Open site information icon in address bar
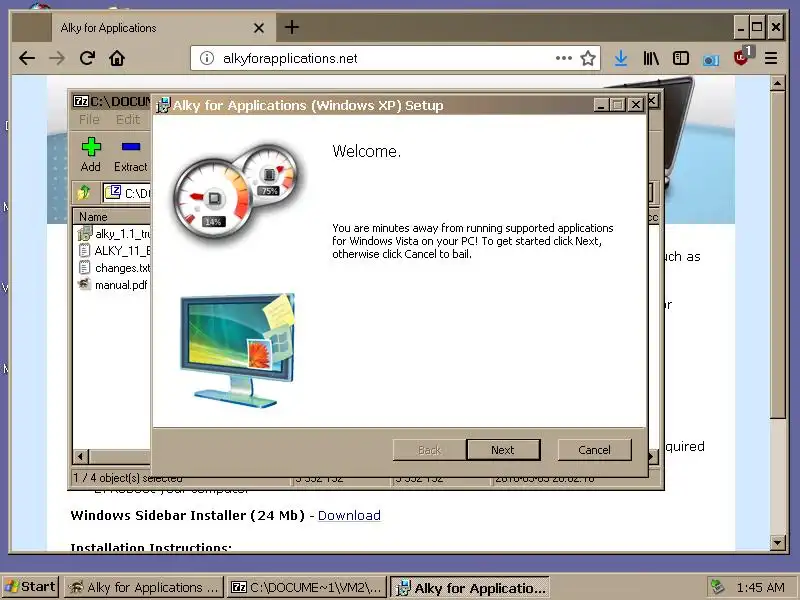800x600 pixels. point(207,58)
